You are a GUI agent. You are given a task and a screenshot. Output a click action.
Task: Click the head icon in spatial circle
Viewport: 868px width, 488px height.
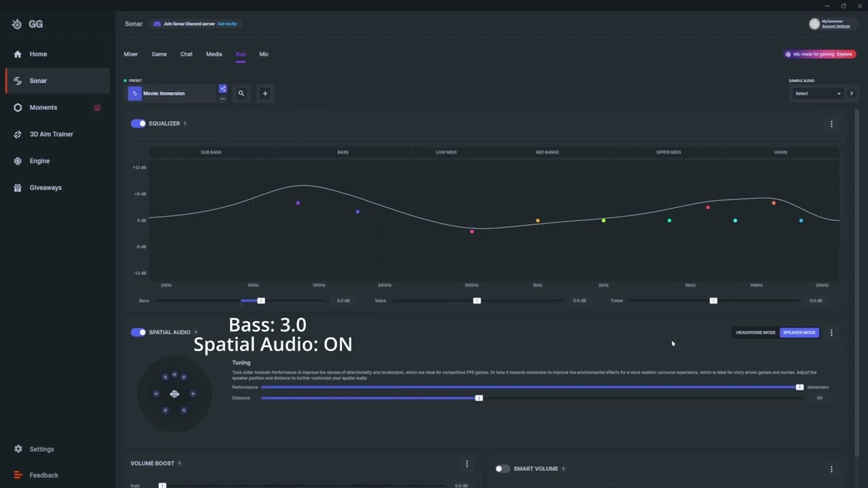174,394
